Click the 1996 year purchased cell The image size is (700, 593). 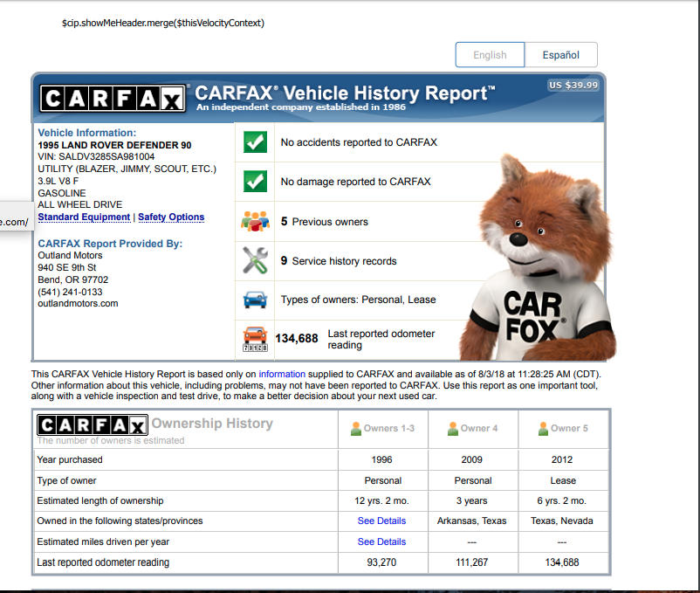[381, 459]
